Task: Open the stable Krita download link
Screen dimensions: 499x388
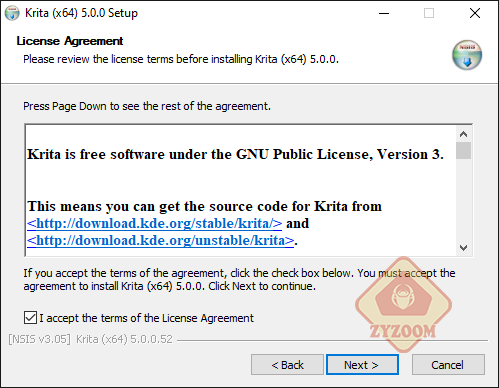Action: pyautogui.click(x=154, y=223)
